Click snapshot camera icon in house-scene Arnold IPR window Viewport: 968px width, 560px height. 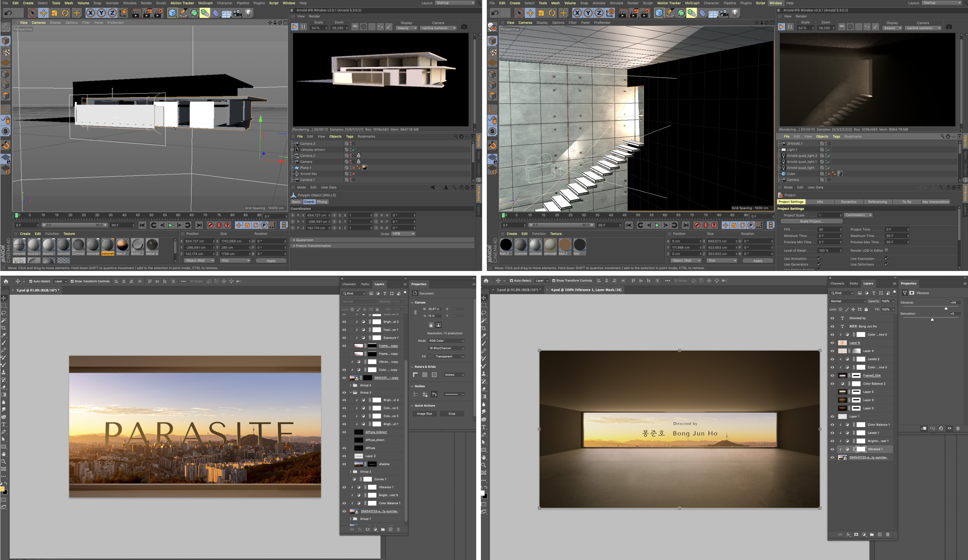[464, 27]
